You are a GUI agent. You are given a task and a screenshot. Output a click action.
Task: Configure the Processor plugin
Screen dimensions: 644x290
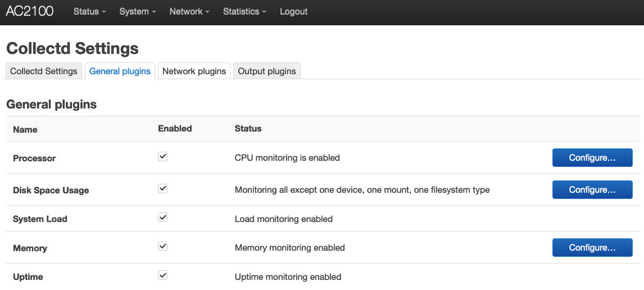[x=592, y=158]
